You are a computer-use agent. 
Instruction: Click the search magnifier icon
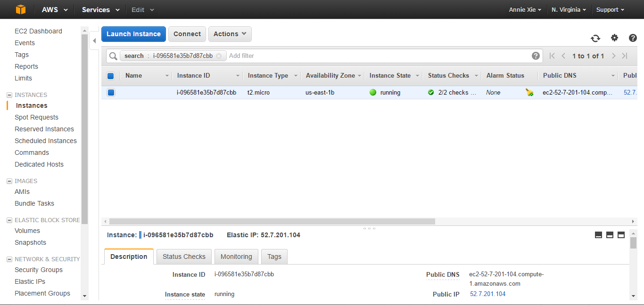point(113,56)
